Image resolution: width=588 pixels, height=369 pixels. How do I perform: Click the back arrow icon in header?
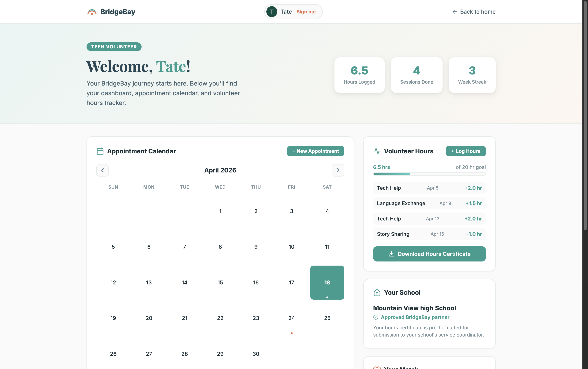click(454, 12)
